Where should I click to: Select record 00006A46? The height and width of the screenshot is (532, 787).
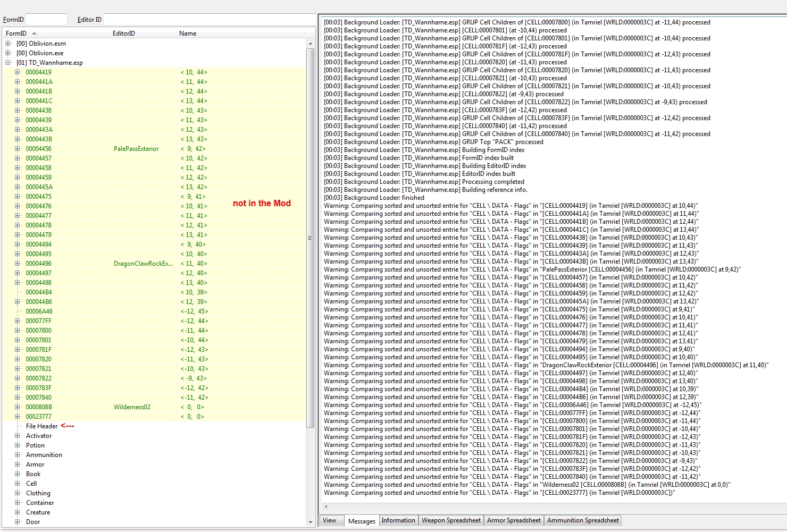[x=154, y=311]
